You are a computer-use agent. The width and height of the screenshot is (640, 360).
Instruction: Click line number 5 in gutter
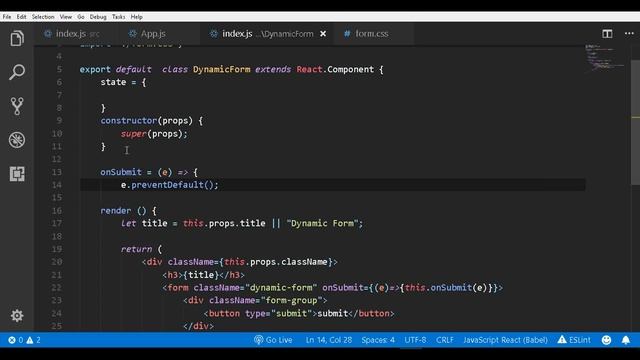point(59,69)
